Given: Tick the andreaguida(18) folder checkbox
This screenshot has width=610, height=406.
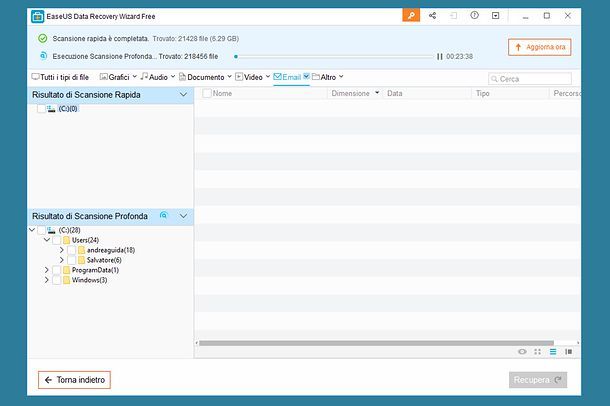Looking at the screenshot, I should [72, 250].
